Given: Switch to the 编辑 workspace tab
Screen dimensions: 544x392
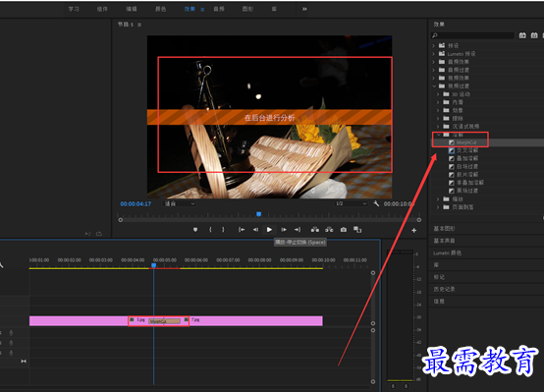Looking at the screenshot, I should coord(132,9).
